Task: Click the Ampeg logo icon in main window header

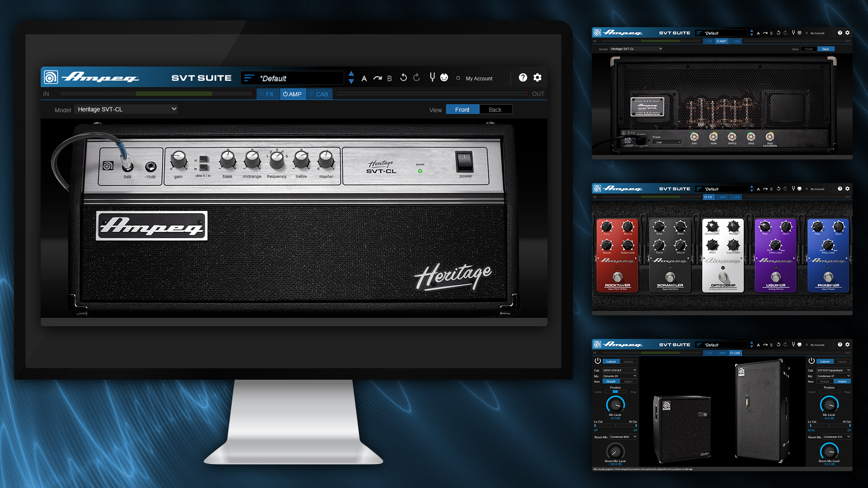Action: pos(51,78)
